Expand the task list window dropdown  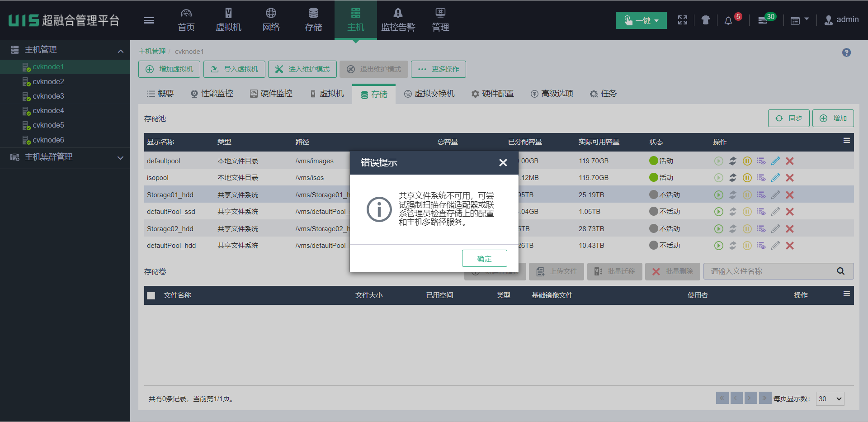pos(799,20)
